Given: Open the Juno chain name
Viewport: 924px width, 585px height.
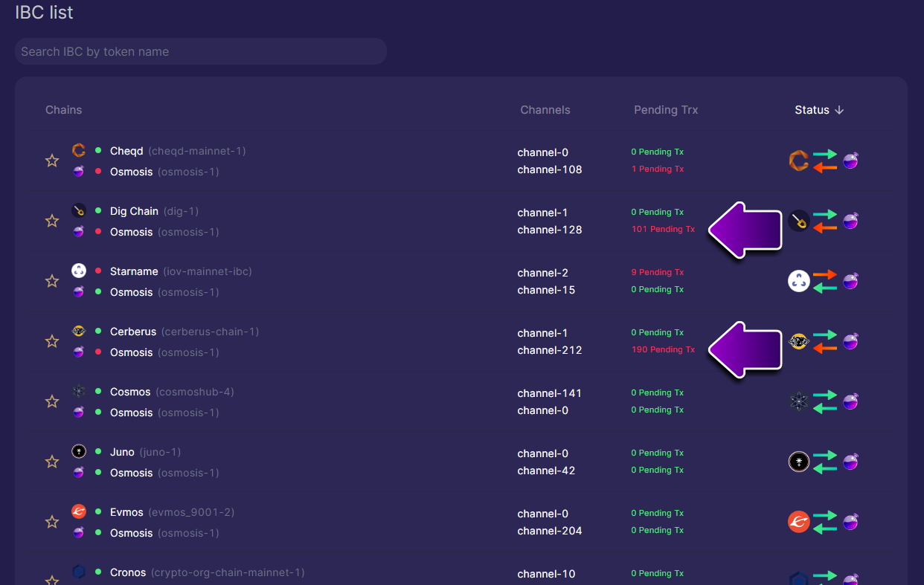Looking at the screenshot, I should [122, 452].
